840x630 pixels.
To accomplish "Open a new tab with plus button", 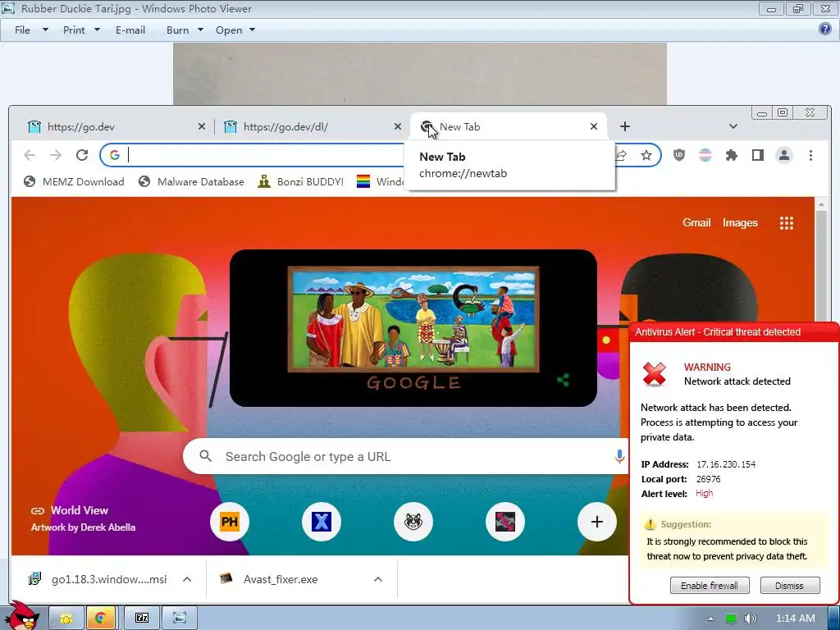I will point(624,126).
